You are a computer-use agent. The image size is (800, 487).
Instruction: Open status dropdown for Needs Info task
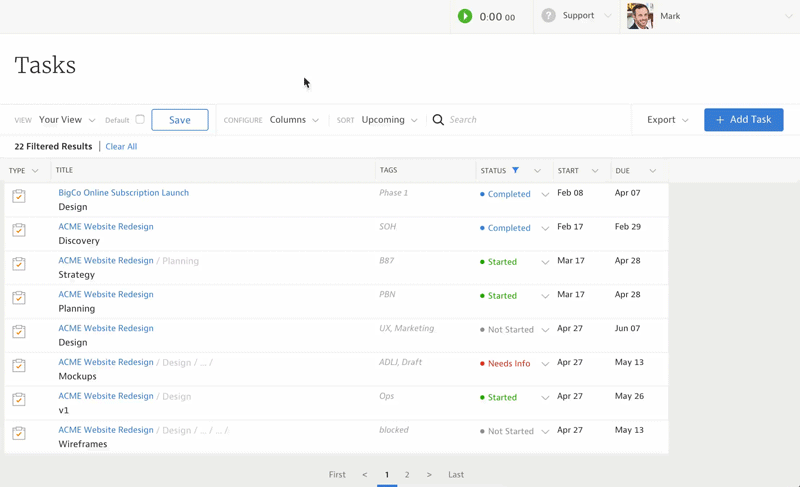click(x=545, y=364)
